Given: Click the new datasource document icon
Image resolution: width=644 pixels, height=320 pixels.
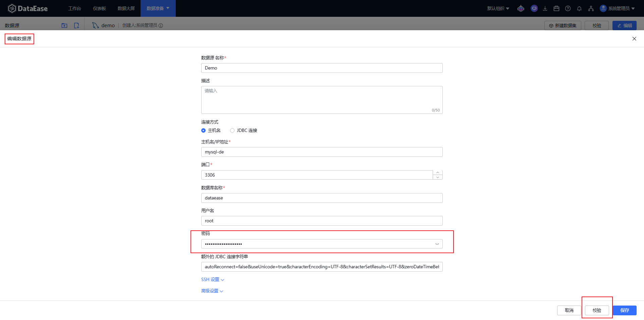Looking at the screenshot, I should pyautogui.click(x=76, y=25).
